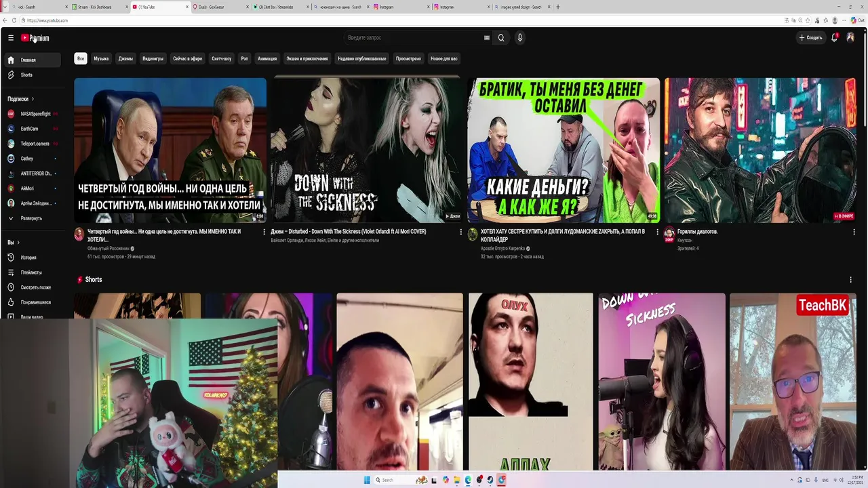
Task: Open AiMori subscription channel
Action: click(x=32, y=188)
